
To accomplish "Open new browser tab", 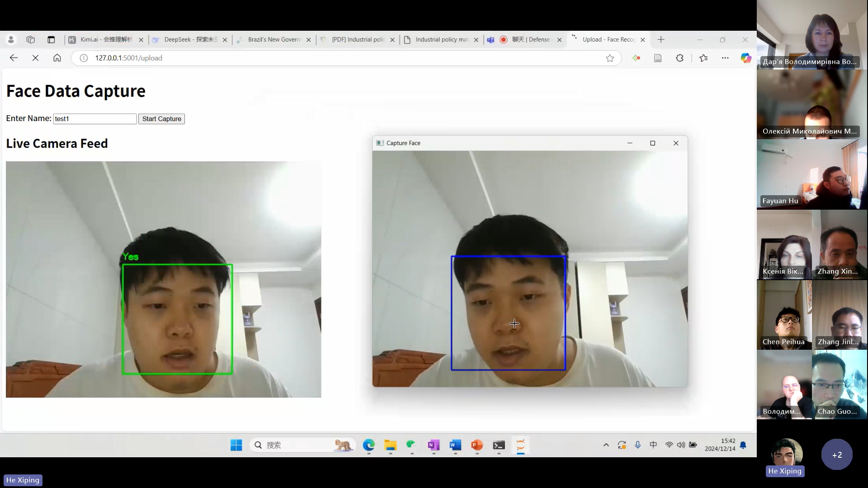I will 661,40.
